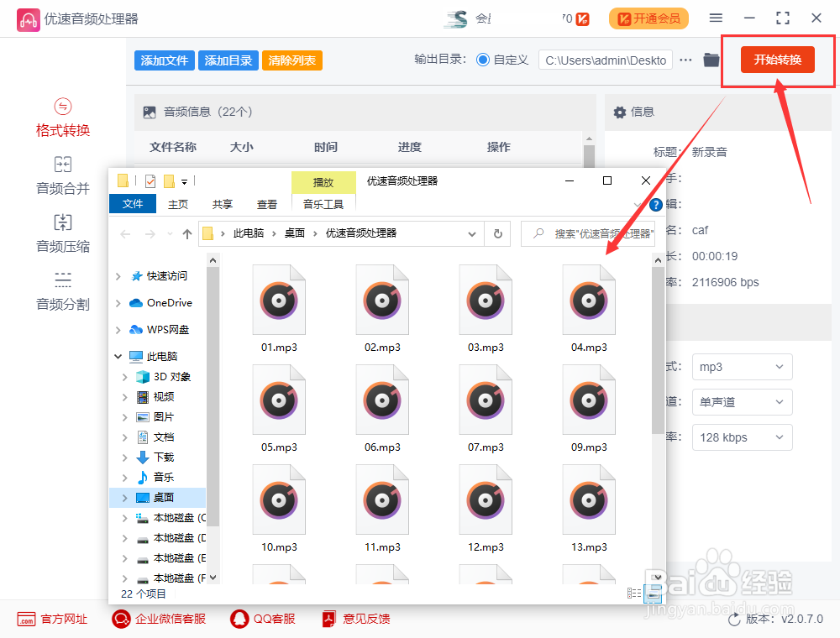Click 桌面 in the address breadcrumb
The height and width of the screenshot is (638, 840).
tap(295, 233)
